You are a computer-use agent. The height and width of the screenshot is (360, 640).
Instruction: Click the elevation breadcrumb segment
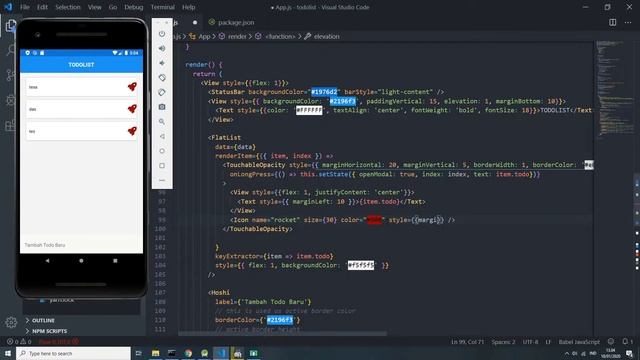pyautogui.click(x=322, y=36)
